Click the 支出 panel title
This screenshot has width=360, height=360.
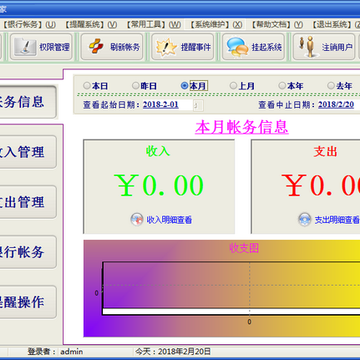pyautogui.click(x=325, y=151)
